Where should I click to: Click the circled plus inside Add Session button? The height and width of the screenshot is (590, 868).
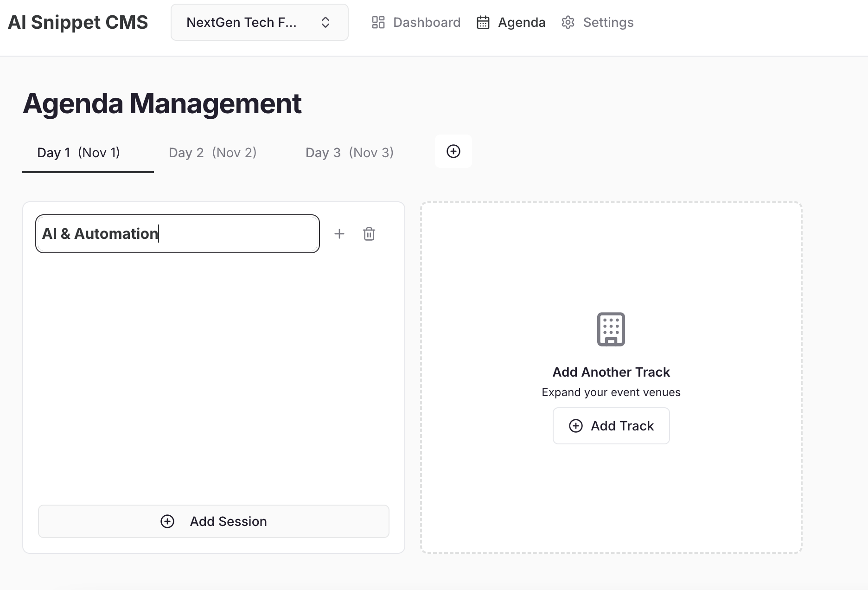point(167,521)
